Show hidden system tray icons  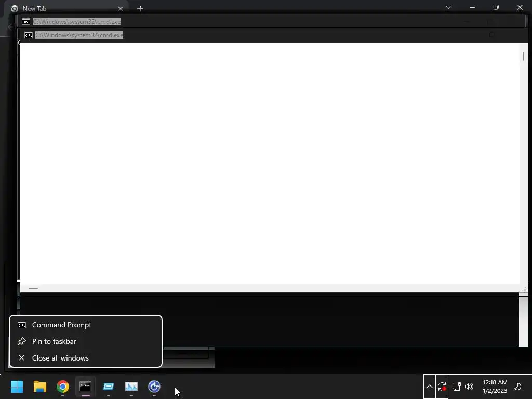point(430,387)
